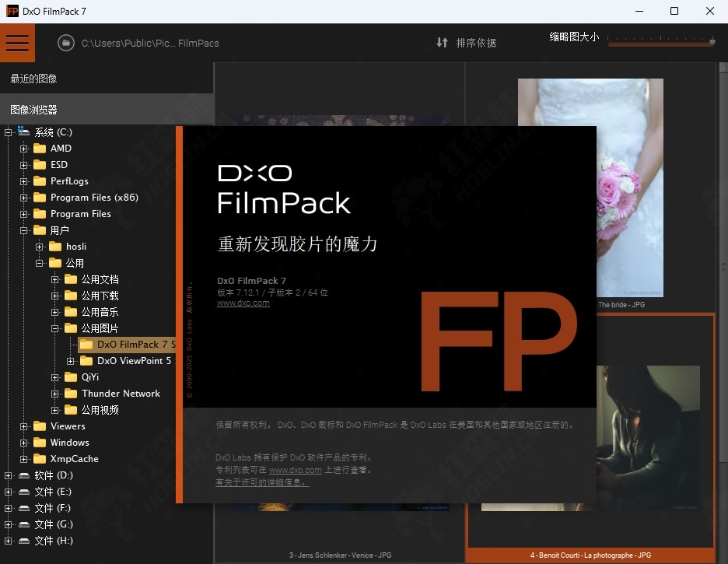Collapse the 公用 folder
The height and width of the screenshot is (564, 728).
coord(40,263)
